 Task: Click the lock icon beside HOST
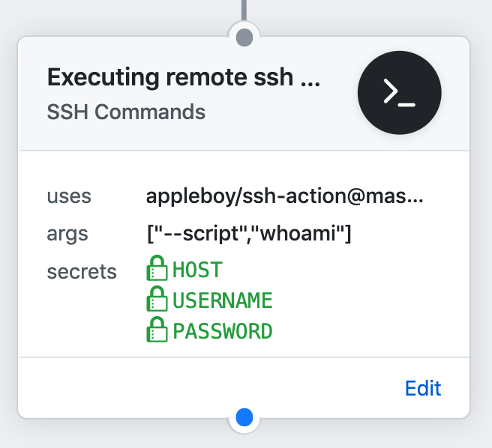[157, 270]
